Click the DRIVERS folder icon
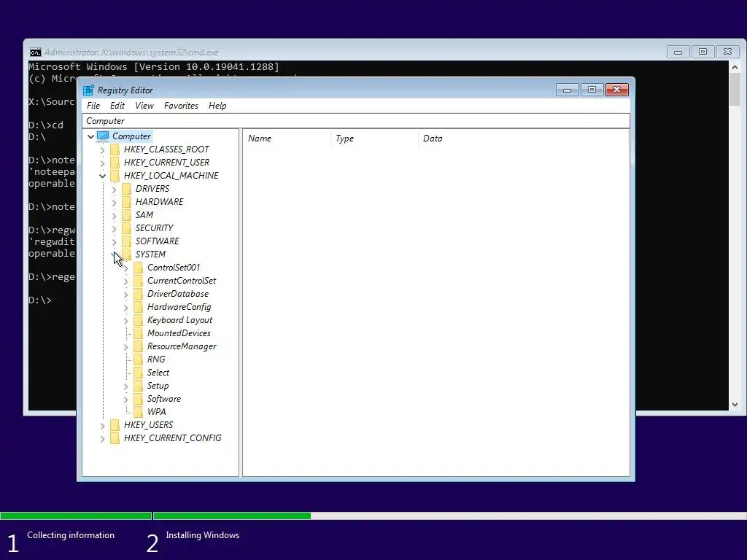 (126, 189)
